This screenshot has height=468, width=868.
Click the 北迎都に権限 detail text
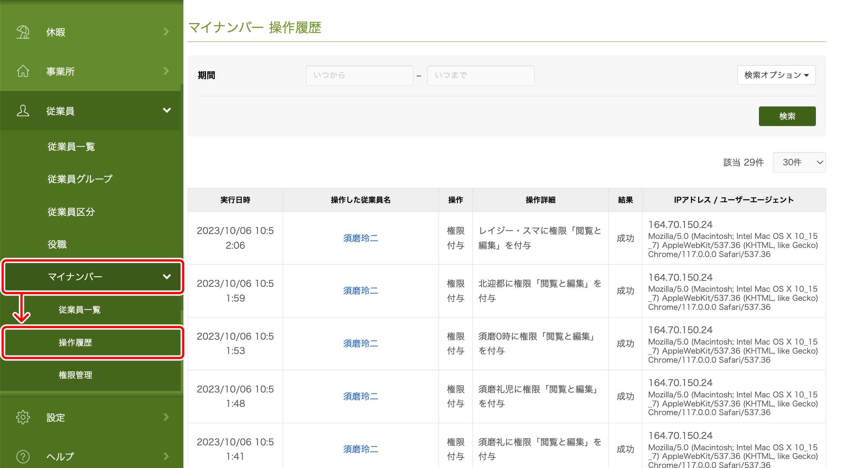(x=540, y=291)
